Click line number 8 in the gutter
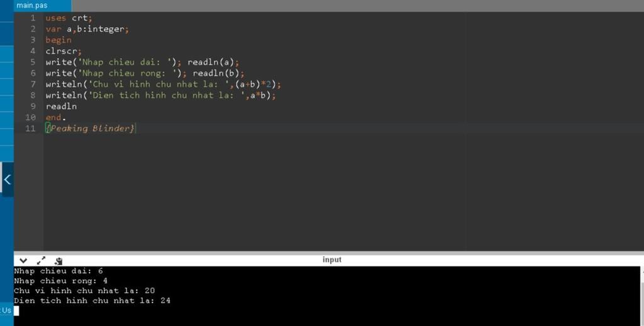This screenshot has height=326, width=644. click(33, 95)
